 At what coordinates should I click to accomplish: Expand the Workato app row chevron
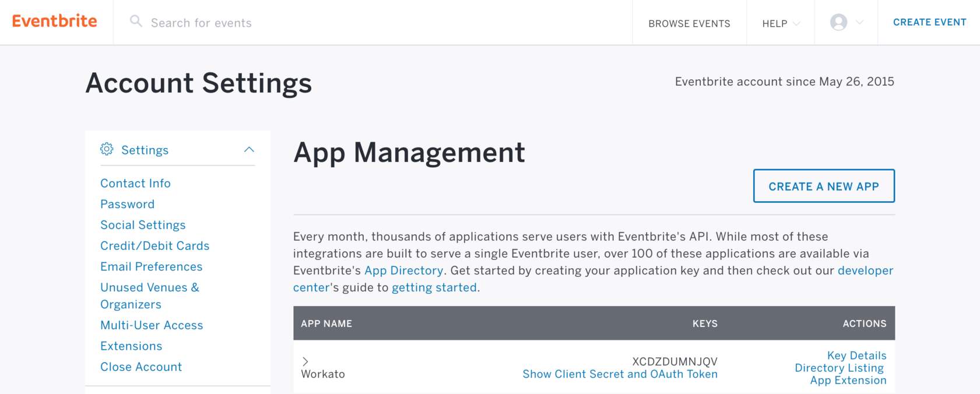pos(305,361)
